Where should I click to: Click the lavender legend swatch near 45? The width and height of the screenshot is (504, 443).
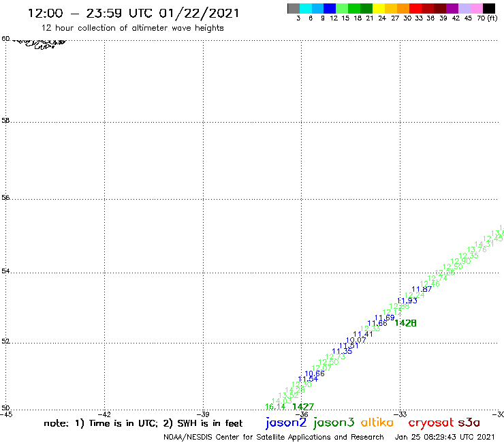[464, 8]
